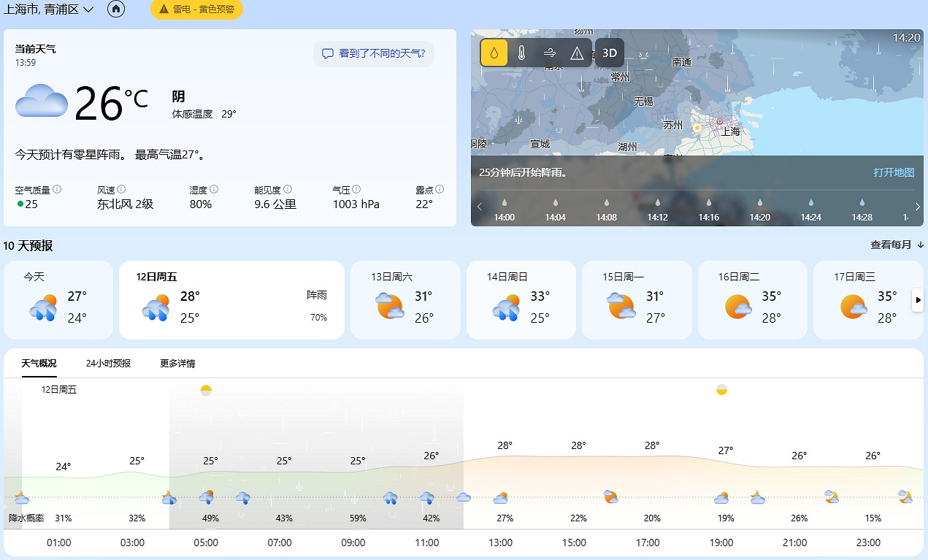Screen dimensions: 928x560
Task: Enable the wind map layer
Action: click(548, 52)
